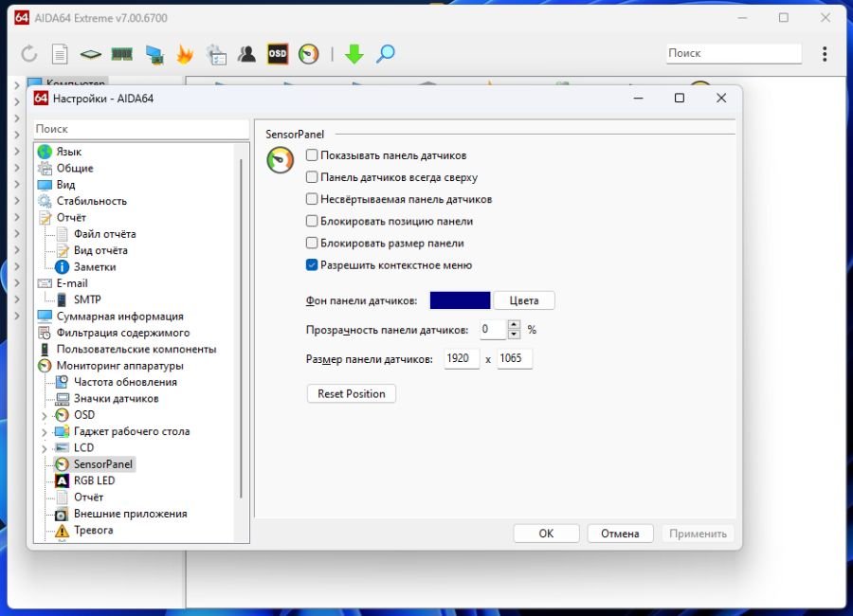Toggle Панель датчиков всегда сверху
This screenshot has width=853, height=616.
pyautogui.click(x=312, y=177)
